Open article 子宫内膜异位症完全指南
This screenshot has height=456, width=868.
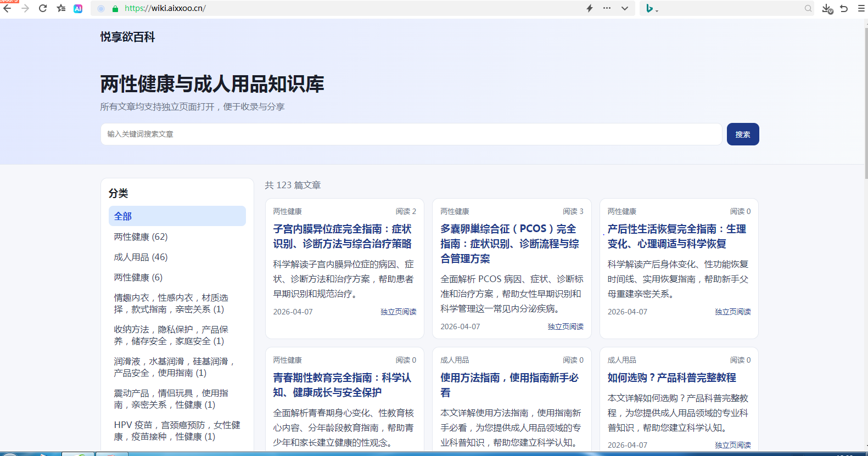pos(343,236)
